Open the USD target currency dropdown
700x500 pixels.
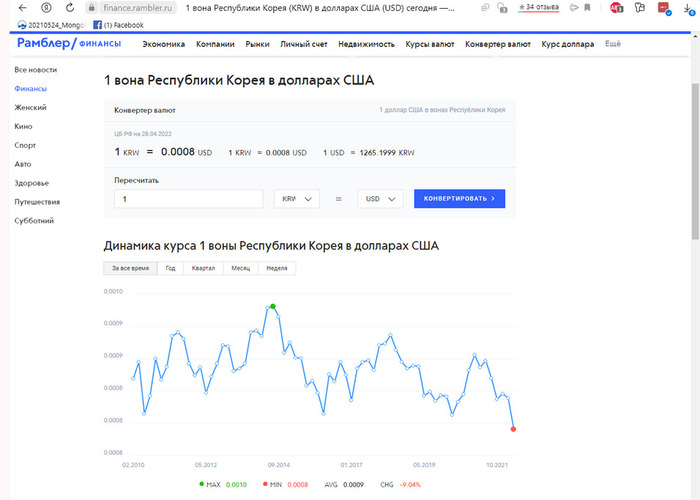(380, 199)
